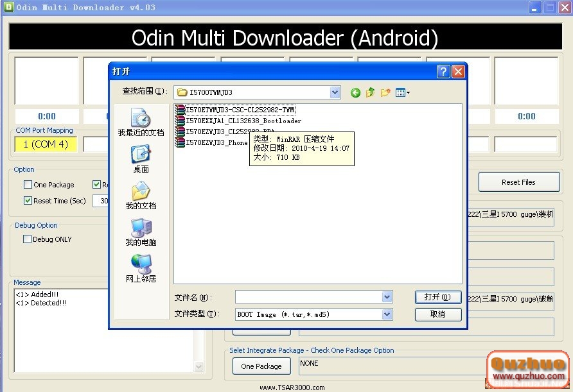Click WinRAR icon of the Bootloader file
The height and width of the screenshot is (392, 573).
pos(179,121)
